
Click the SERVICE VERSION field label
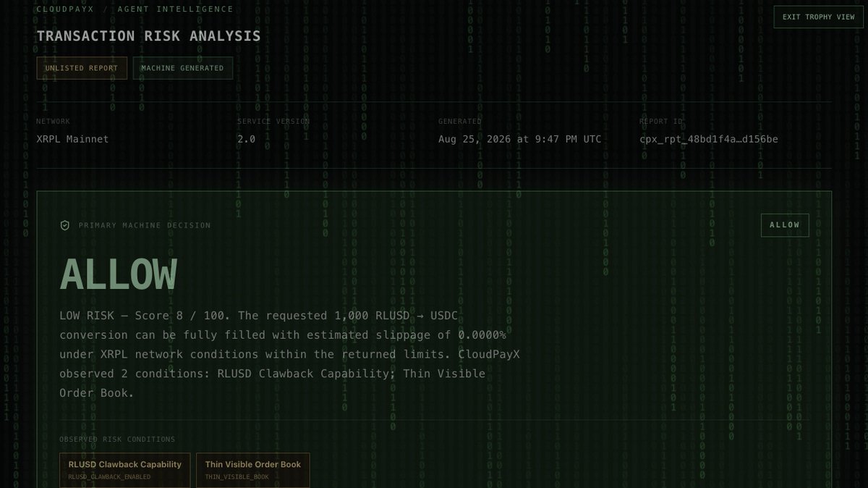point(273,122)
